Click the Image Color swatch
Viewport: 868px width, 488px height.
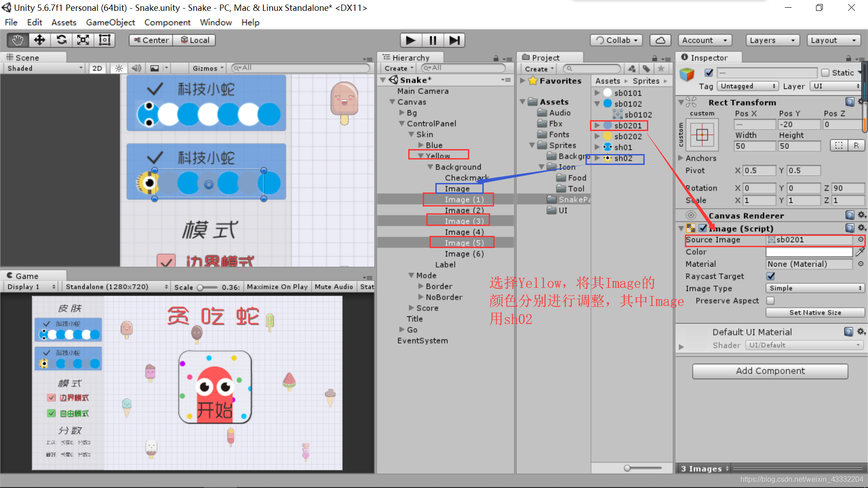[809, 252]
